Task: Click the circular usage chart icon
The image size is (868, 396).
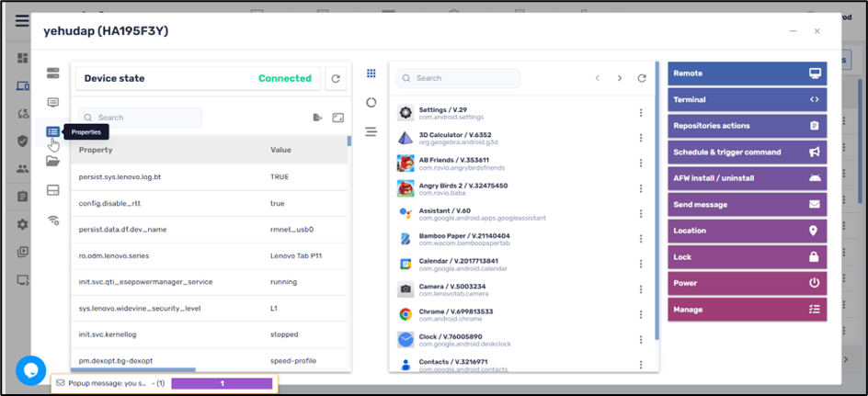Action: coord(371,102)
